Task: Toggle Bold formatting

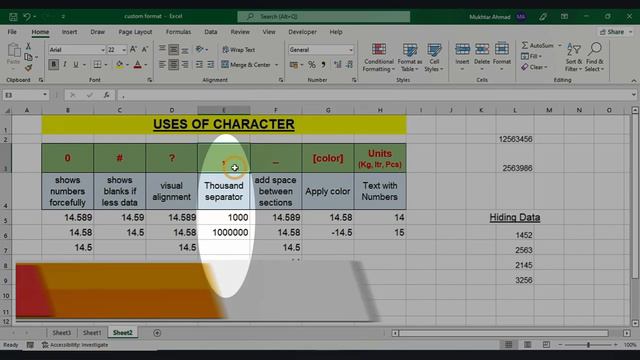Action: coord(53,64)
